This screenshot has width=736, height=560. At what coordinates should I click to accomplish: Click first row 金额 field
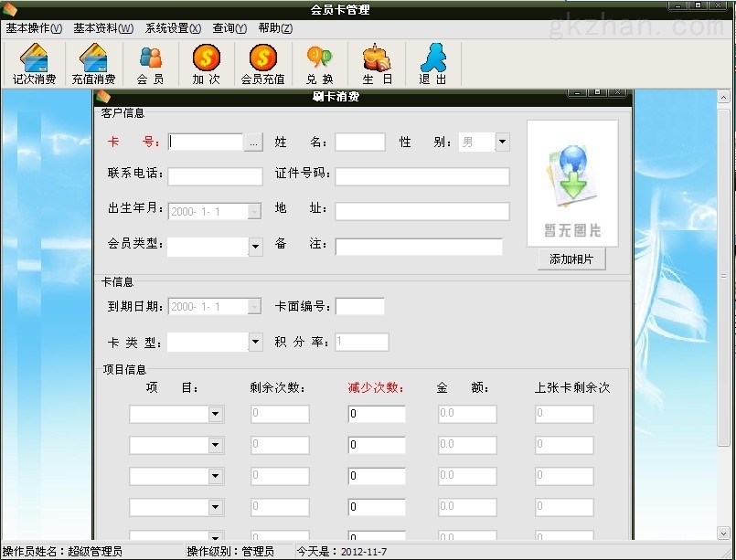[x=467, y=414]
